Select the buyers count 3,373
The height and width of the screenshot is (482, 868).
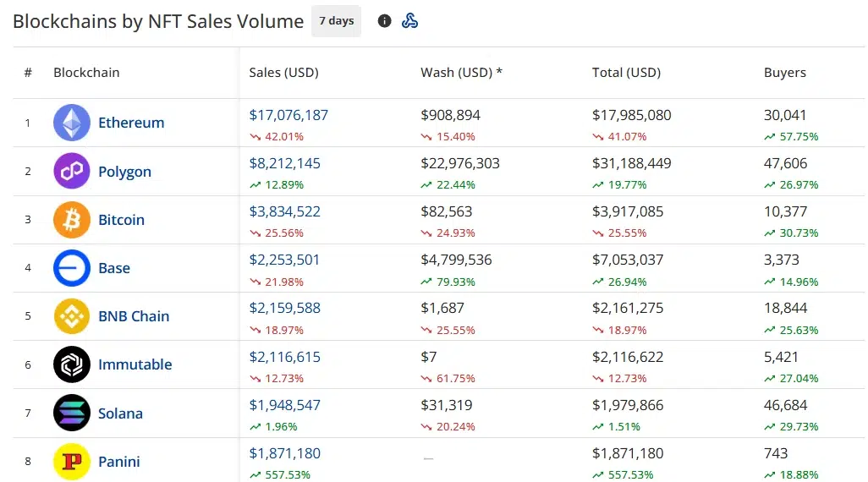point(782,260)
